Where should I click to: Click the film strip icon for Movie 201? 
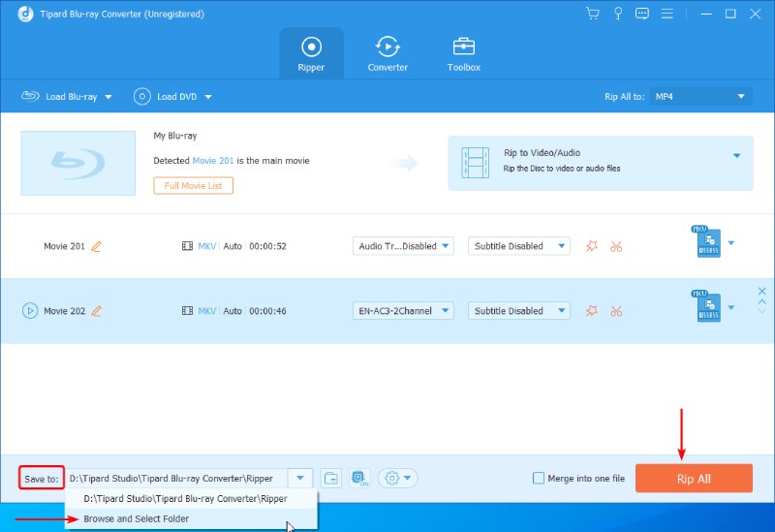(187, 246)
